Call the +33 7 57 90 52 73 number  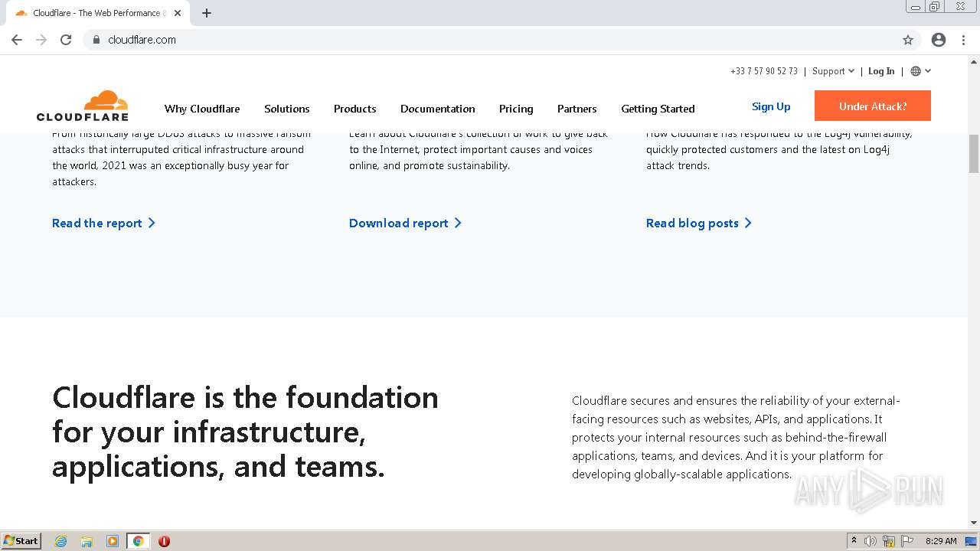(x=764, y=71)
